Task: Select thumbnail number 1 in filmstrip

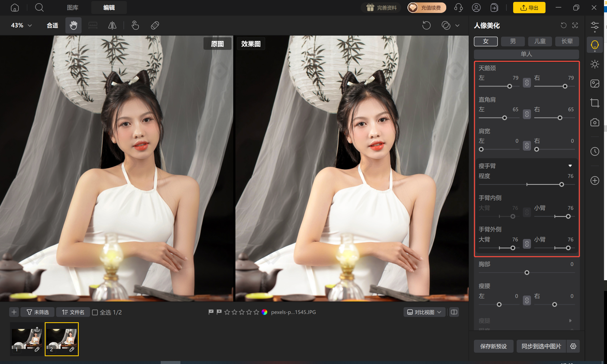Action: pyautogui.click(x=26, y=339)
